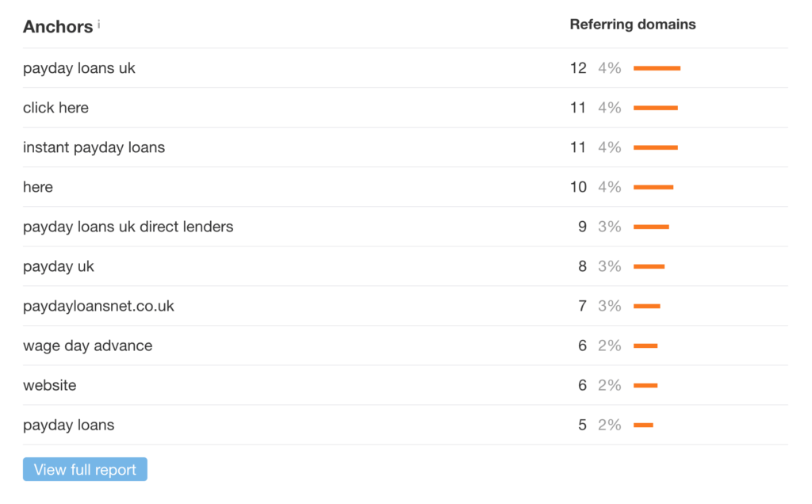Select the 'here' anchor entry

38,187
